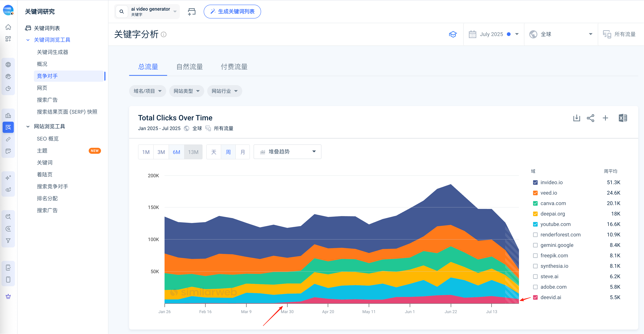Export the chart data to Excel

tap(623, 118)
